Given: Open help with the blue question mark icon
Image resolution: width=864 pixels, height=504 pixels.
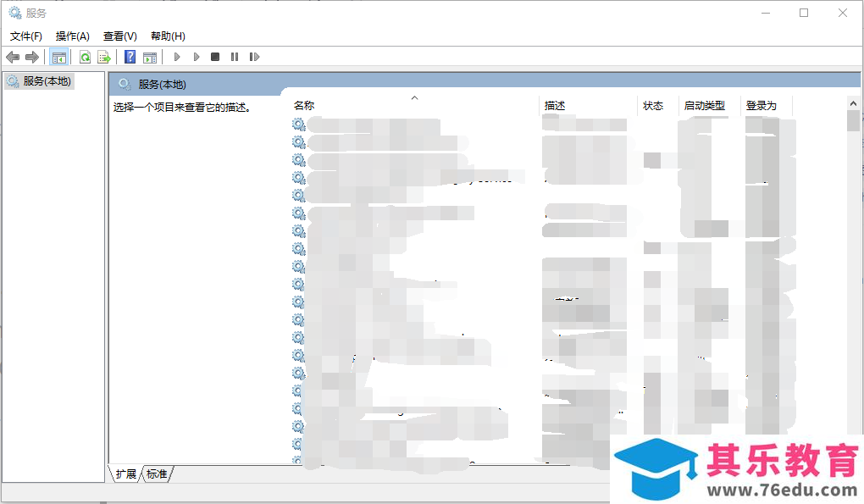Looking at the screenshot, I should click(x=130, y=57).
